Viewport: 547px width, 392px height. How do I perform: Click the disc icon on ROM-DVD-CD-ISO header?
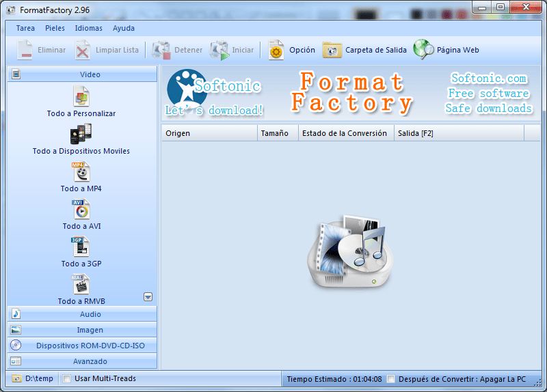[x=16, y=346]
